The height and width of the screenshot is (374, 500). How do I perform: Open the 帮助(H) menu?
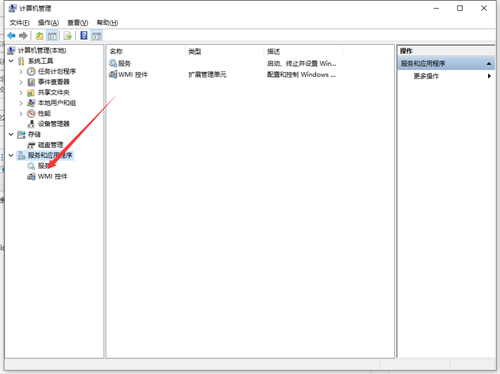pos(107,23)
